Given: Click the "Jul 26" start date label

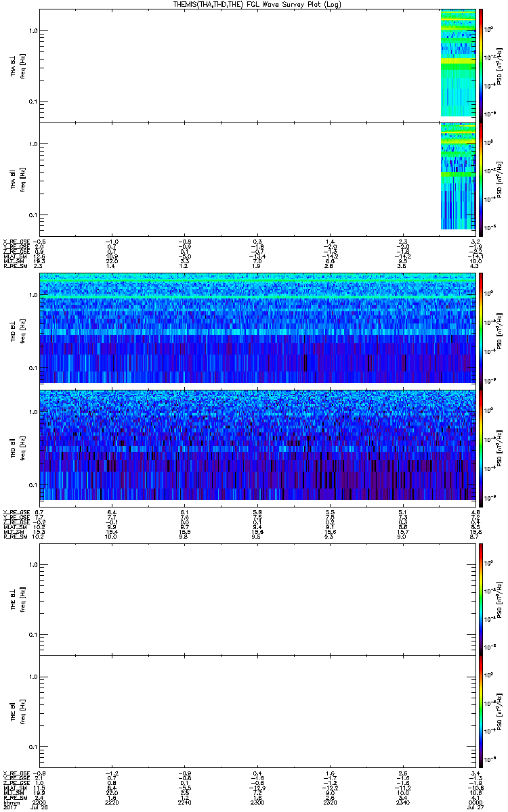Looking at the screenshot, I should pyautogui.click(x=41, y=807).
